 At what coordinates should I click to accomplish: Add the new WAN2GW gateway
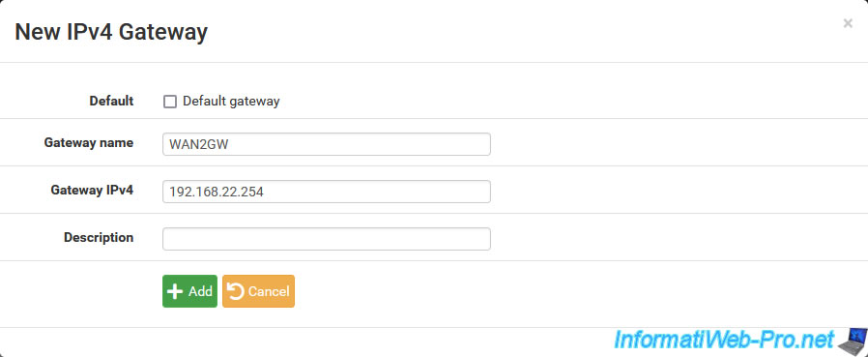point(189,291)
